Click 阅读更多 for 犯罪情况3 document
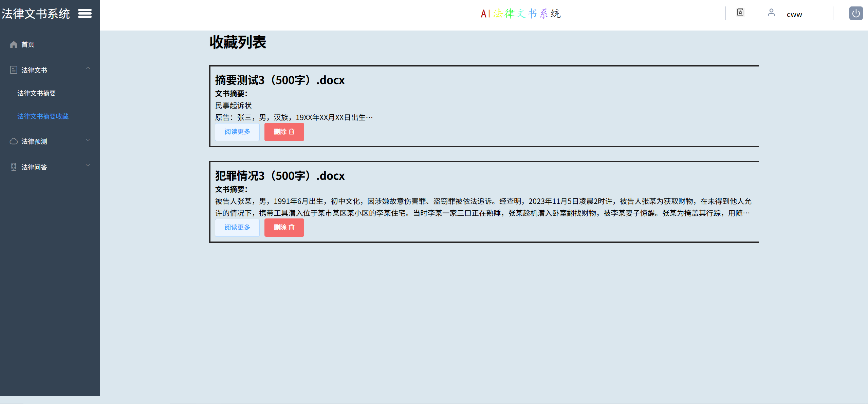This screenshot has width=868, height=404. 237,228
